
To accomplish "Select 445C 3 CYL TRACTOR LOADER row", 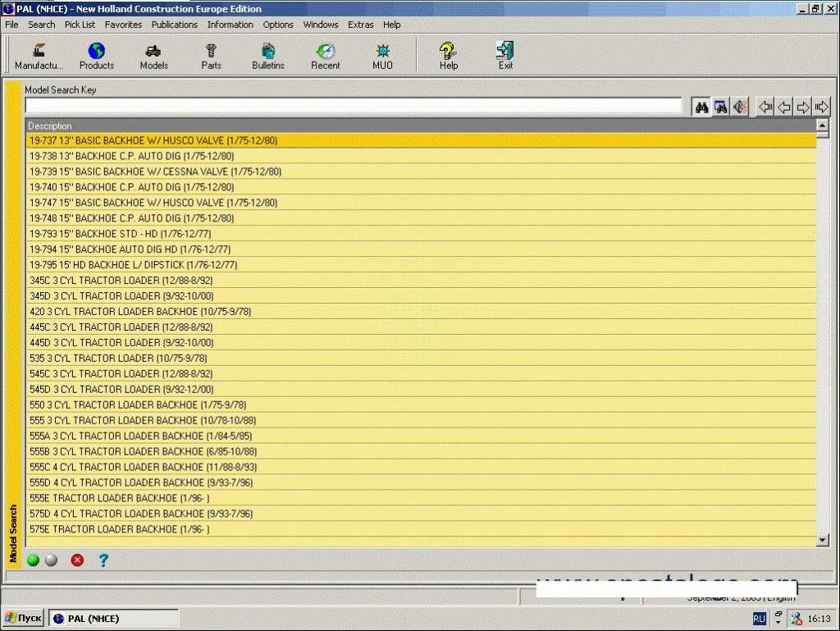I will pos(421,327).
